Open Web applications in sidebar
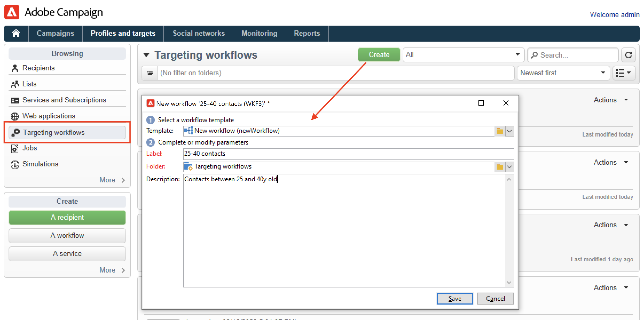 [49, 116]
